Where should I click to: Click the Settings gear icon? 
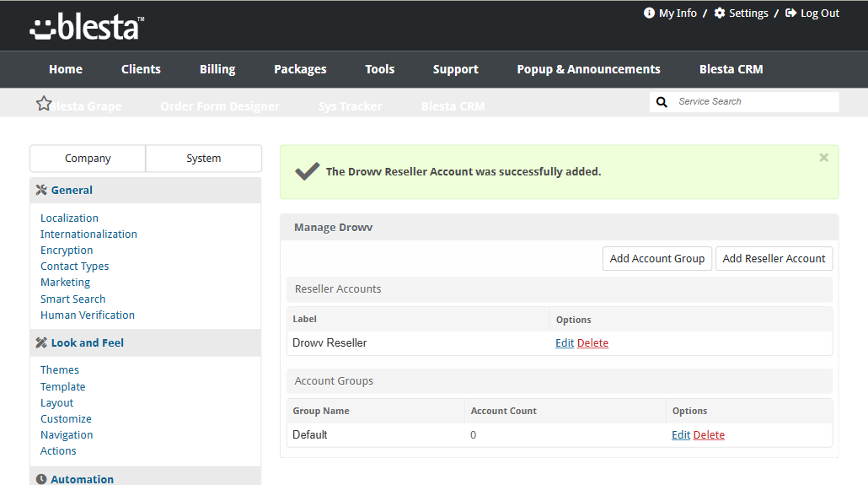pos(719,13)
